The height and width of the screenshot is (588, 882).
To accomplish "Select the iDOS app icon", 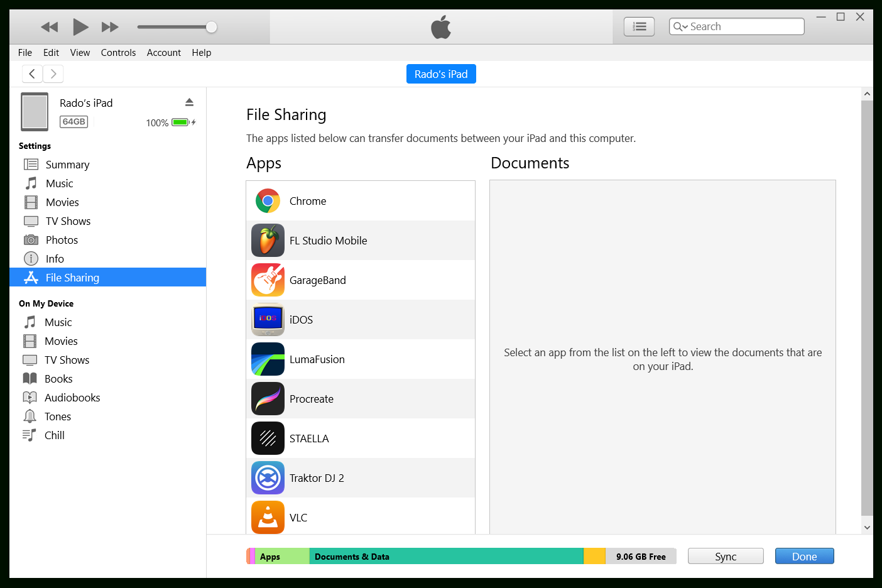I will point(268,320).
